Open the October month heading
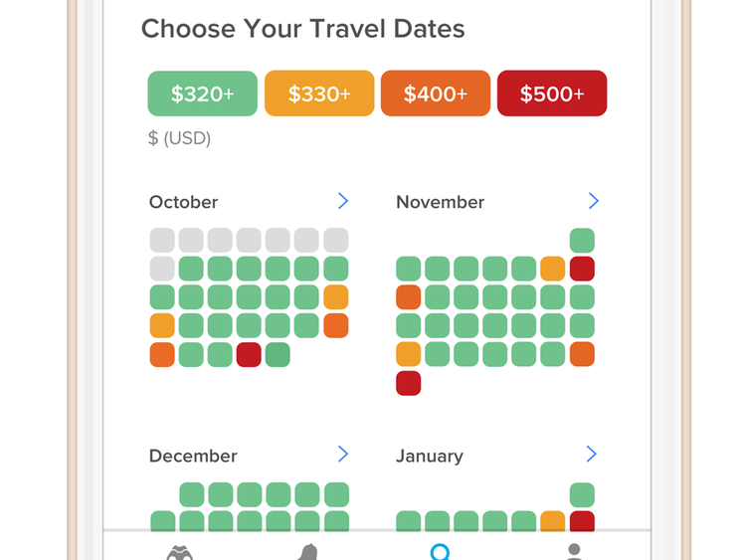 (184, 202)
